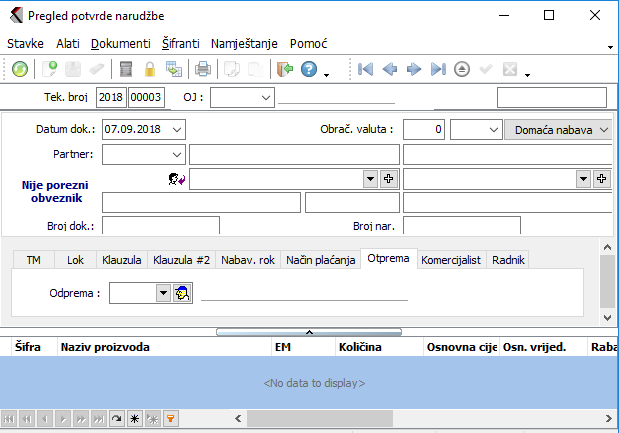The height and width of the screenshot is (433, 619).
Task: Open the Partner combo box
Action: click(x=177, y=154)
